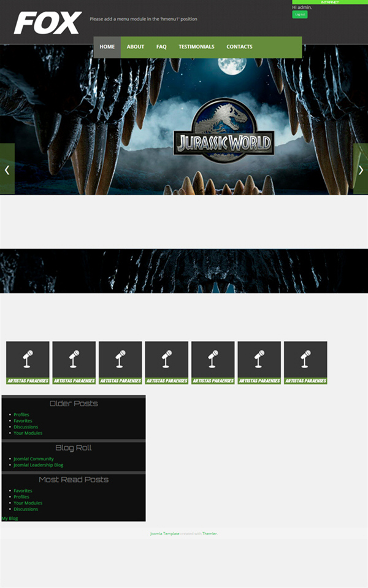Screen dimensions: 368x588
Task: Click the 'Hi admin,' greeting text
Action: pos(302,7)
